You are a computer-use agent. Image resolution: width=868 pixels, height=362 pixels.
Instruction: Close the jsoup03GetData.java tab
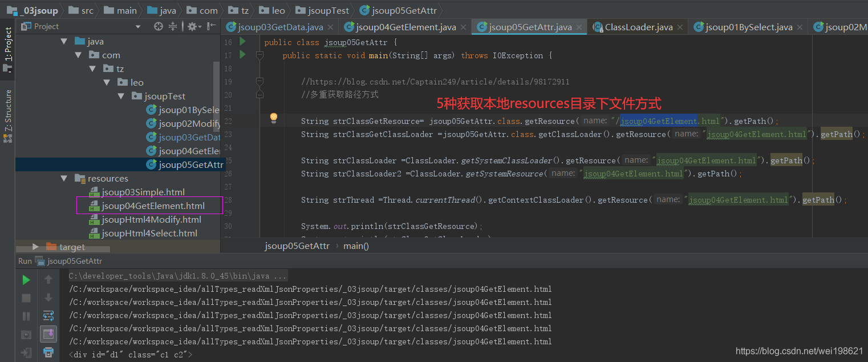click(x=331, y=27)
